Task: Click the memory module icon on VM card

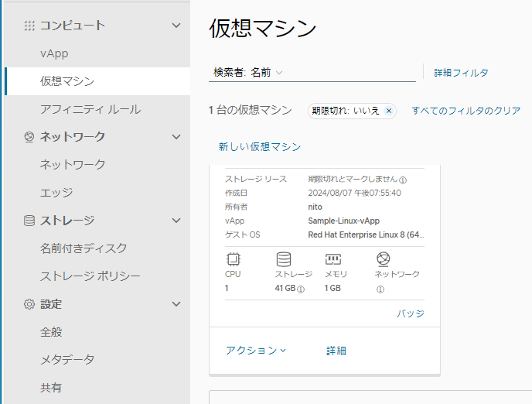Action: [x=333, y=259]
